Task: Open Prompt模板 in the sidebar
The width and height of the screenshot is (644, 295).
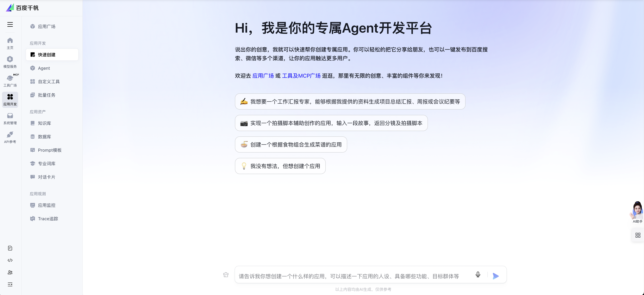Action: [x=50, y=150]
